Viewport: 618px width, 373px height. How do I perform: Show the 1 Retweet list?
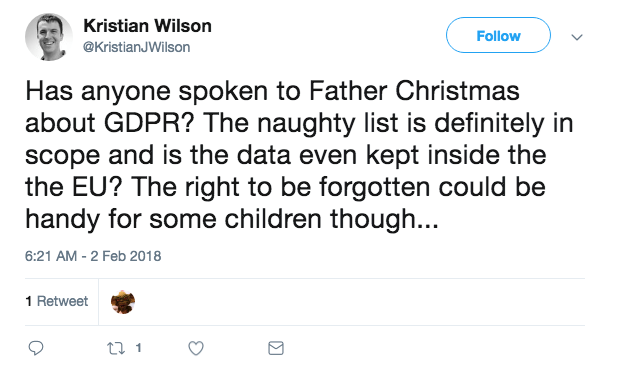57,301
